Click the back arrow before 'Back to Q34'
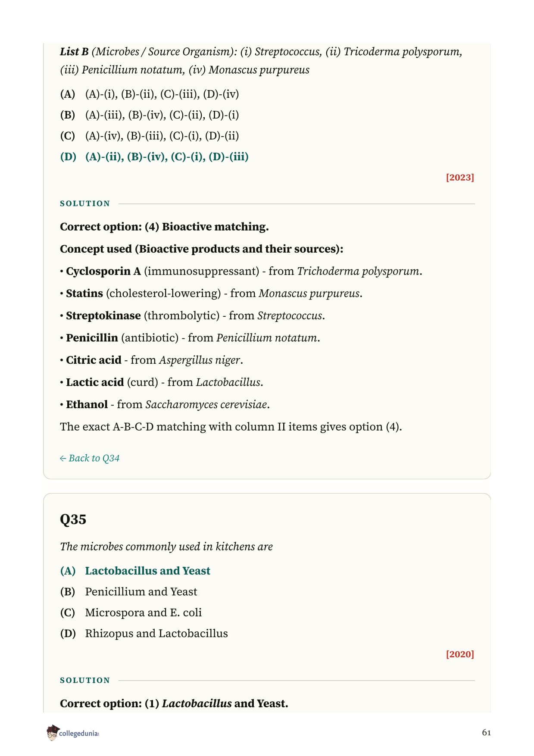Viewport: 534px width, 756px height. point(63,458)
